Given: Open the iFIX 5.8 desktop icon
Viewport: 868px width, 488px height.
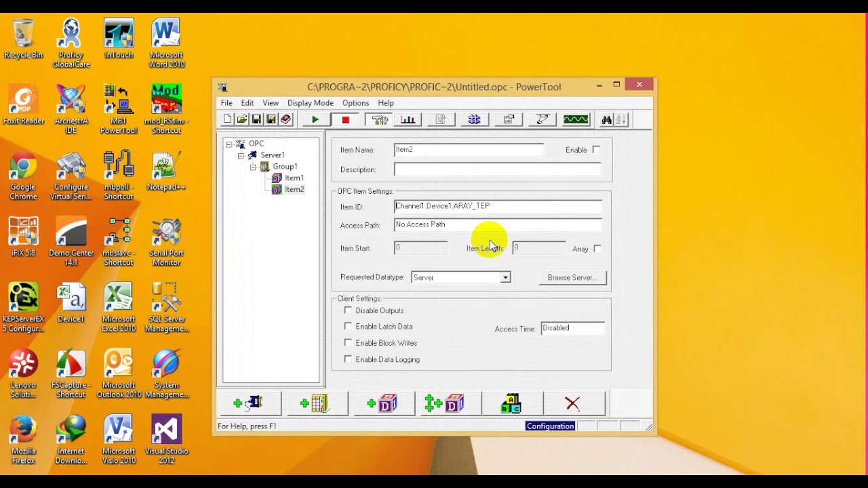Looking at the screenshot, I should pos(23,237).
